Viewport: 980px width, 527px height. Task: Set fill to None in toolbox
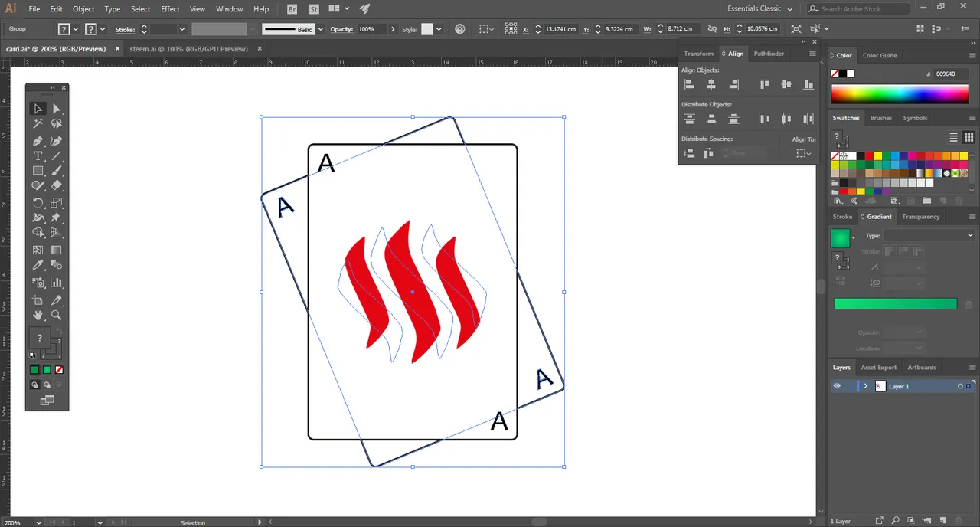(x=59, y=370)
